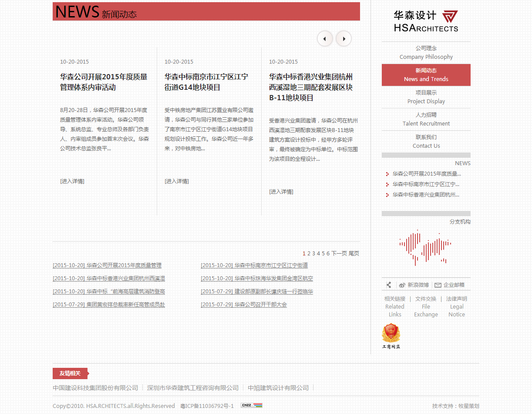The height and width of the screenshot is (414, 532).
Task: Open Project Display menu item
Action: 426,97
